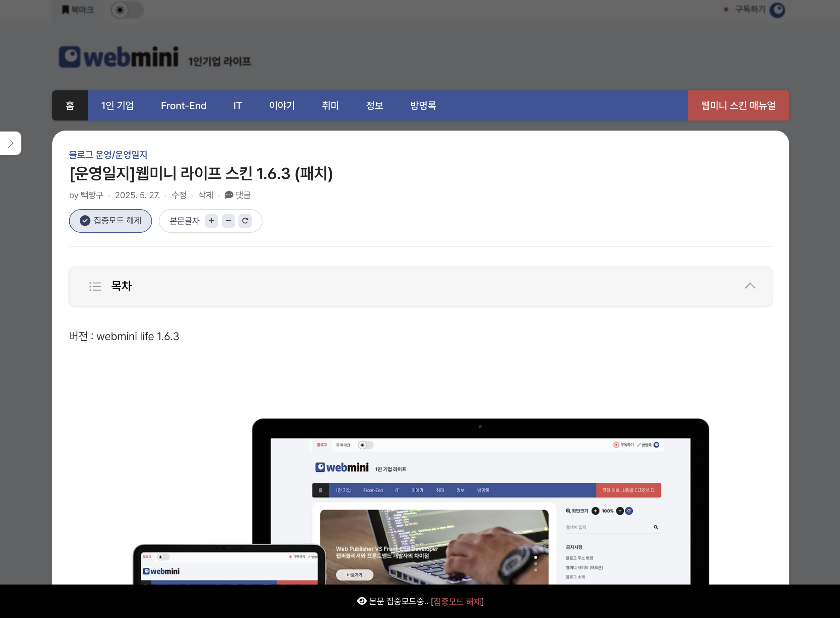
Task: Click 구독하기 at top right
Action: 750,9
